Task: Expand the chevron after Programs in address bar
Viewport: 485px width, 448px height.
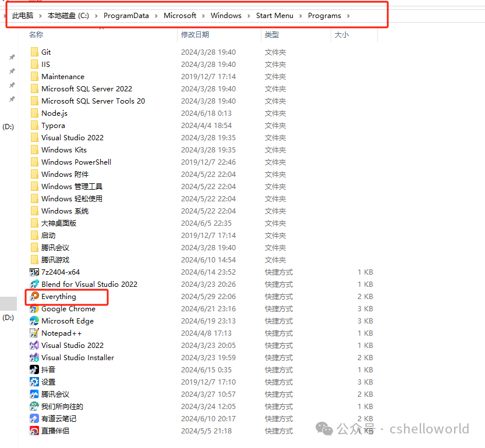Action: 348,16
